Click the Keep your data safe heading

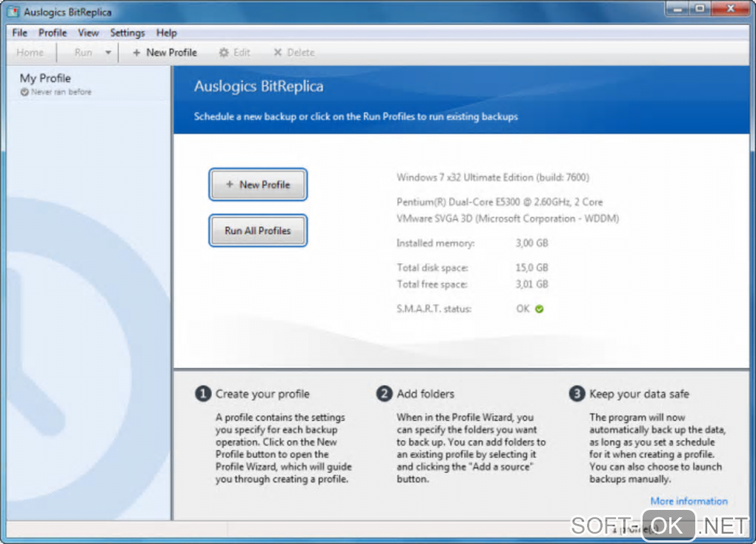click(x=639, y=394)
